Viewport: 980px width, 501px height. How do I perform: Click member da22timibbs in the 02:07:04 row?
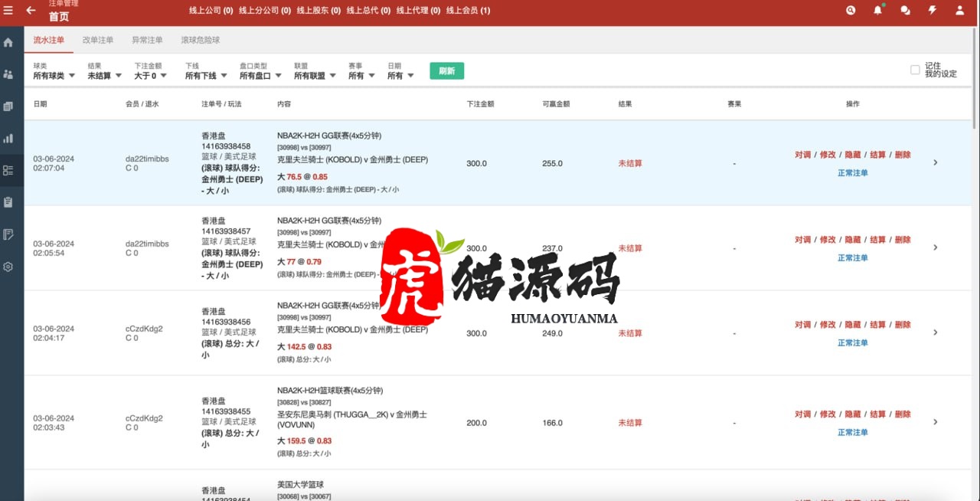[147, 159]
